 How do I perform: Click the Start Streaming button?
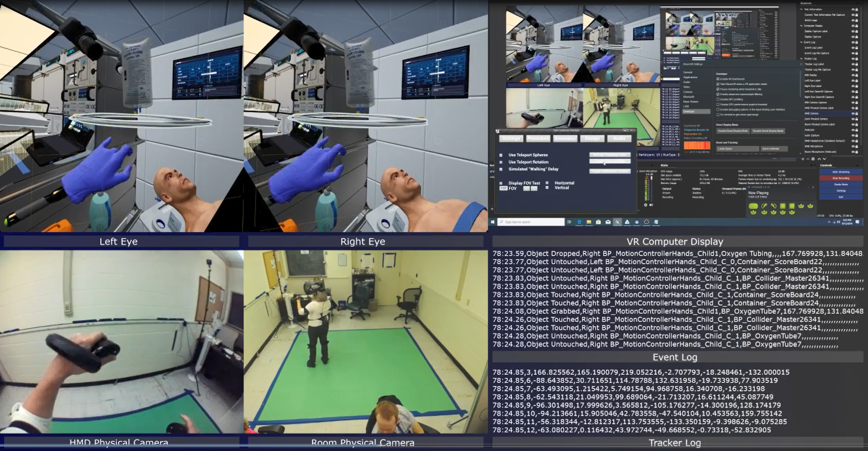click(840, 171)
